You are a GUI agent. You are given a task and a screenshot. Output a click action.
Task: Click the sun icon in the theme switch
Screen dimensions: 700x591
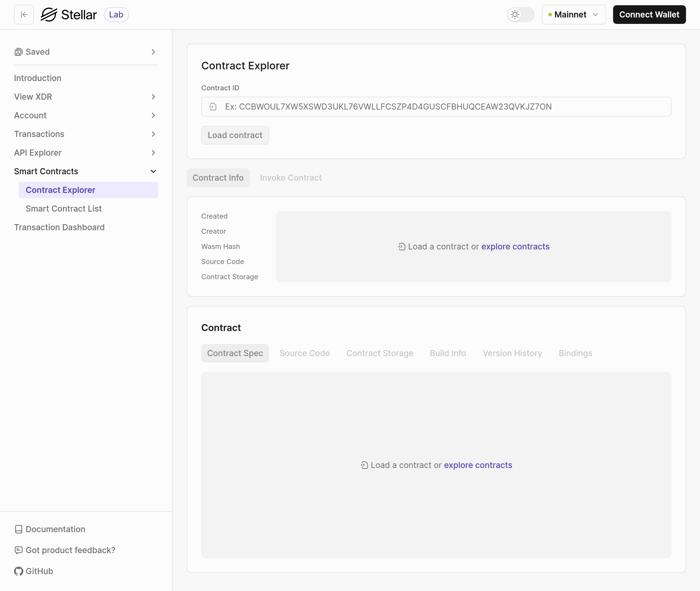click(514, 14)
